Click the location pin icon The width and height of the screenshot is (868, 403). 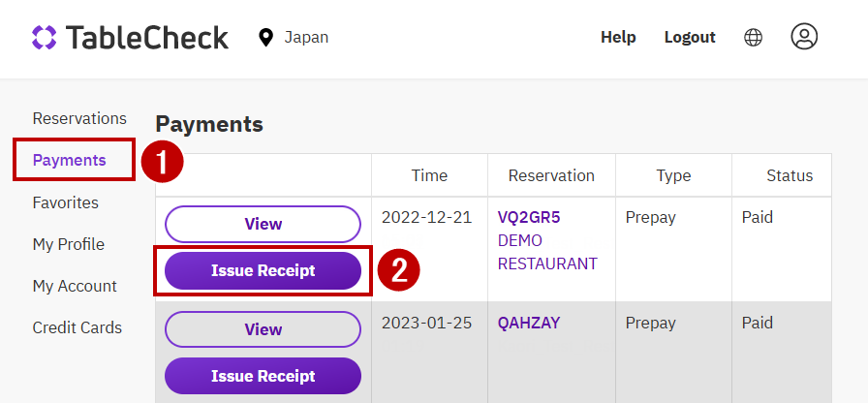[x=265, y=38]
